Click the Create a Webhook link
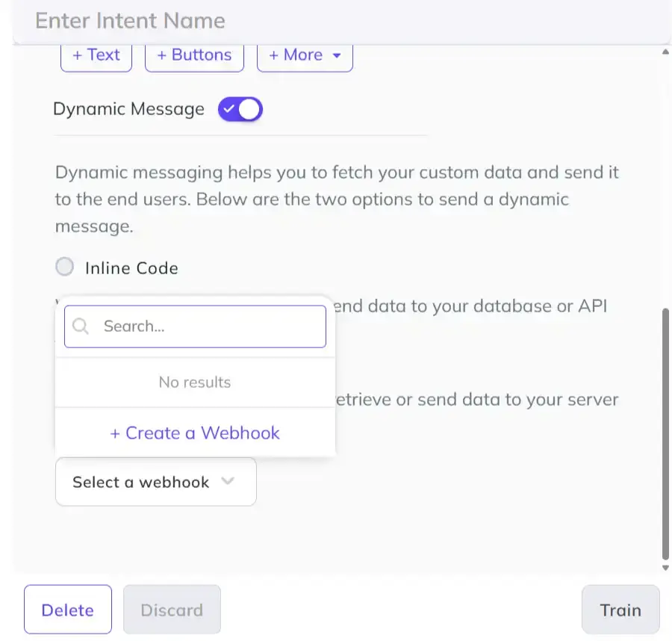672x641 pixels. 195,433
